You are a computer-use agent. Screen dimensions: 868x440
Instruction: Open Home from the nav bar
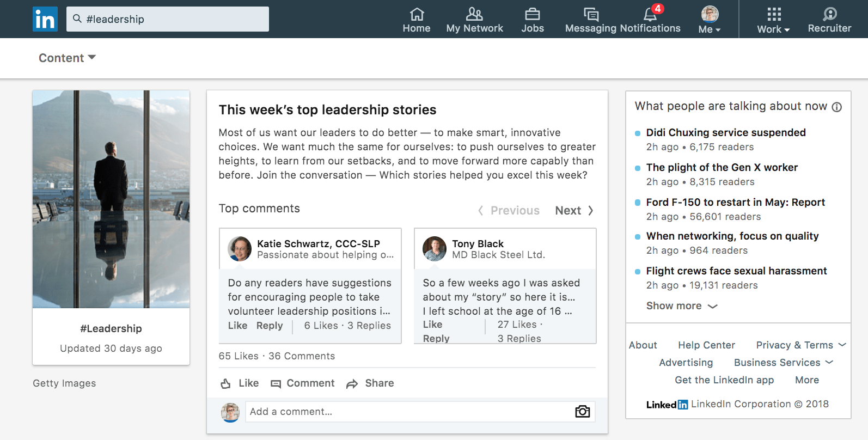click(417, 20)
